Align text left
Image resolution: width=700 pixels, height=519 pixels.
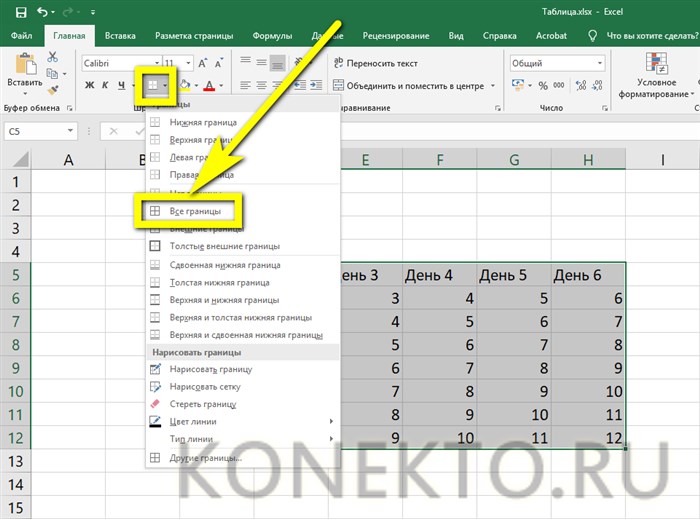click(245, 85)
